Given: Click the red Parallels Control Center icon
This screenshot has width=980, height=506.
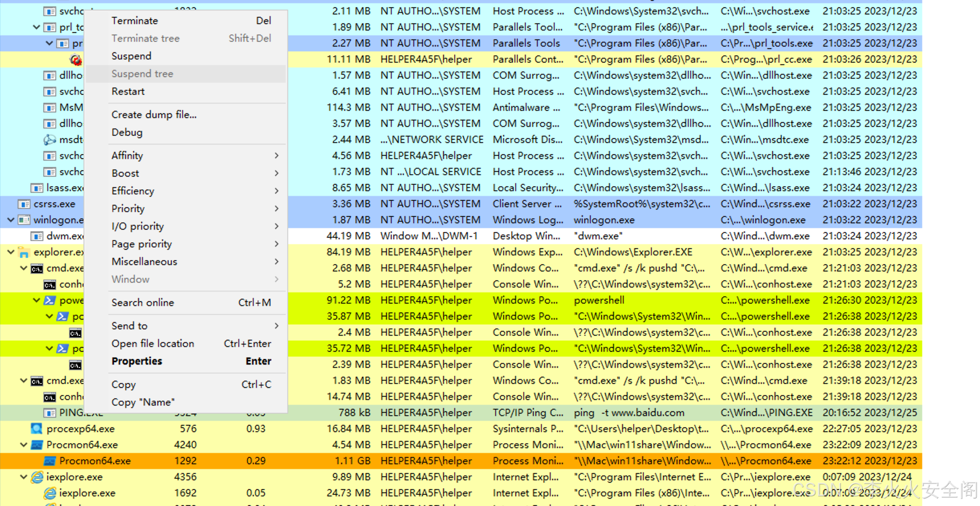Looking at the screenshot, I should coord(75,60).
